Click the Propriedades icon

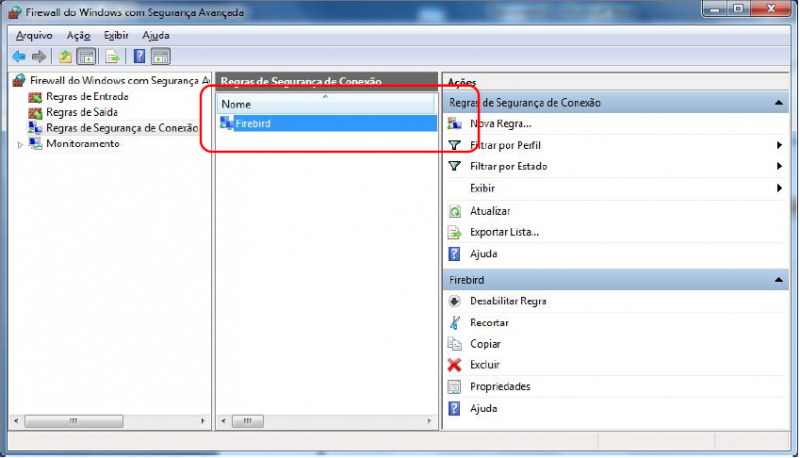pos(454,387)
